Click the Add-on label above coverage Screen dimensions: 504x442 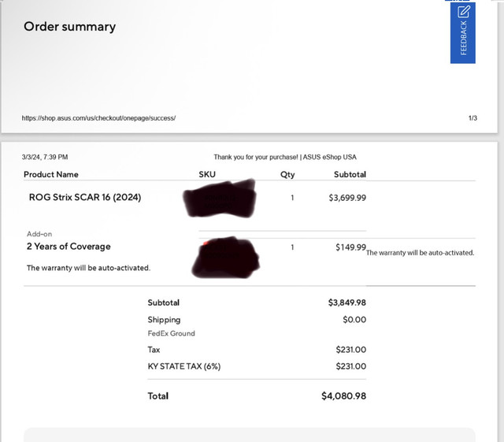tap(39, 234)
